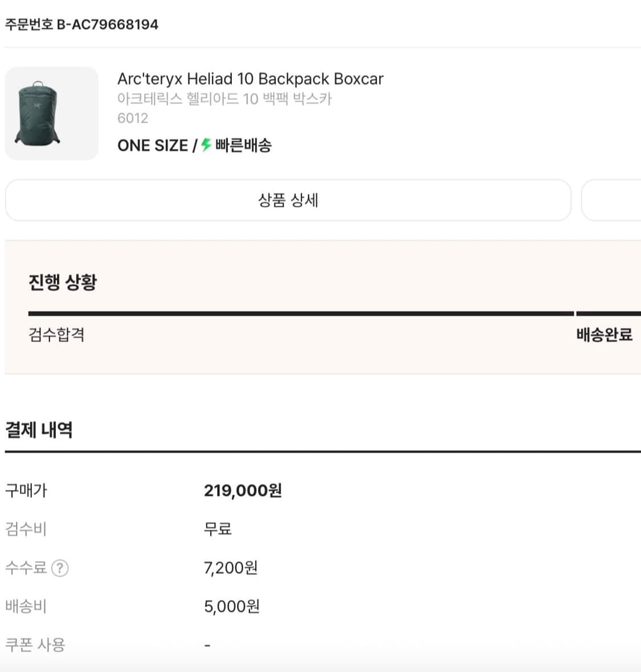
Task: Open the 상품 상세 product detail button
Action: 288,200
